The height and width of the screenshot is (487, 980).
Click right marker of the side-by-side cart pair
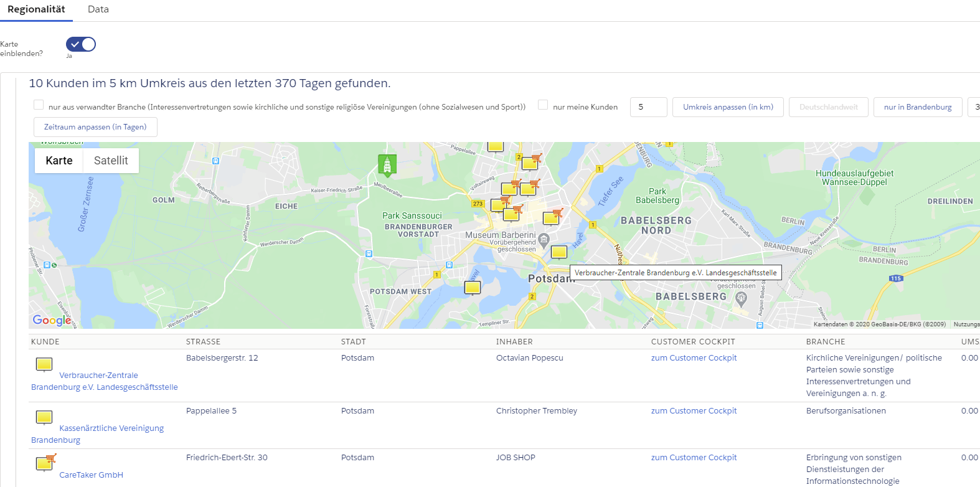[529, 187]
